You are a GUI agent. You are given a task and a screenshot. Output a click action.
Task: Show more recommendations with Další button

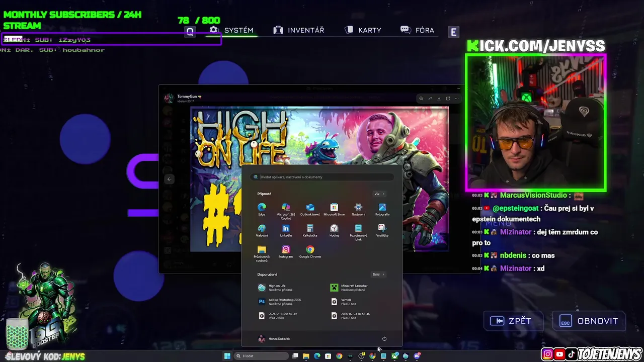pos(378,275)
